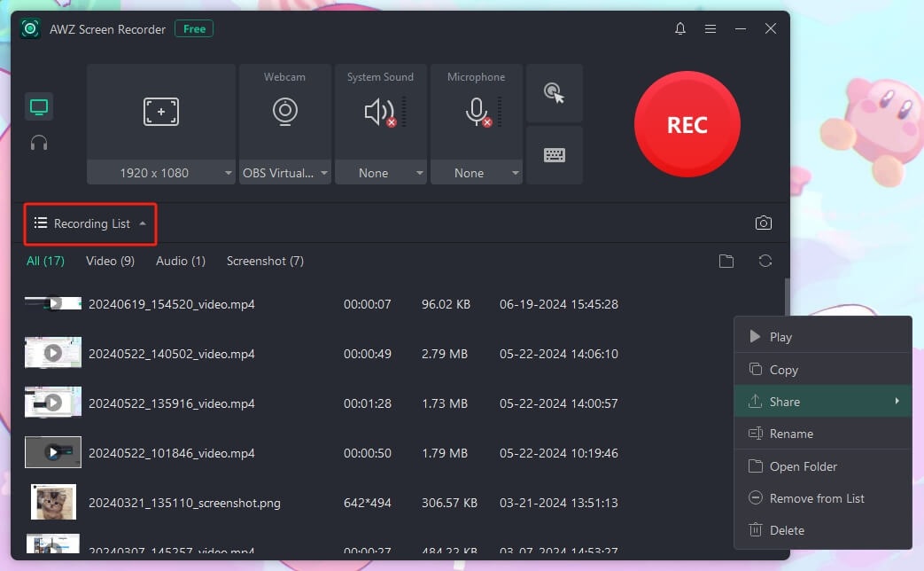
Task: Take a screenshot with the camera icon
Action: pos(763,223)
